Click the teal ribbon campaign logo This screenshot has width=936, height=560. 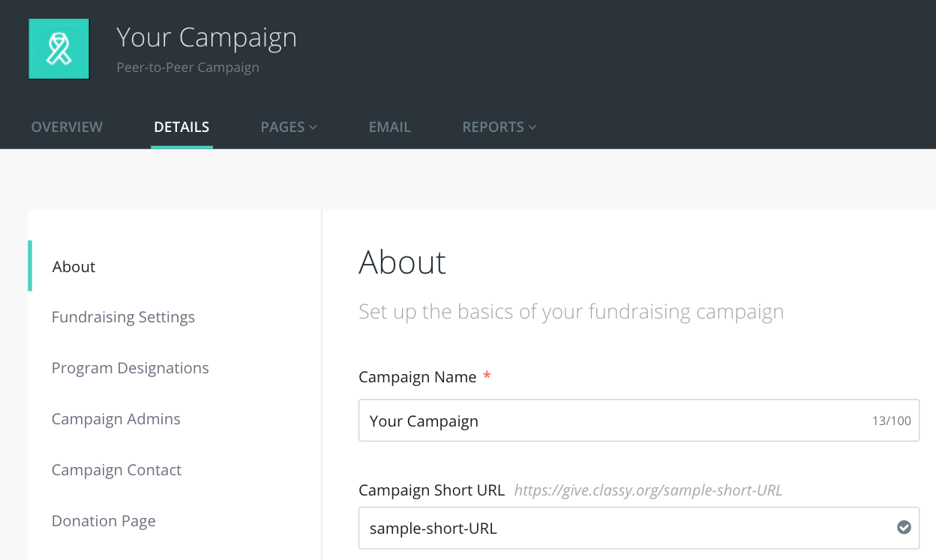(x=58, y=49)
